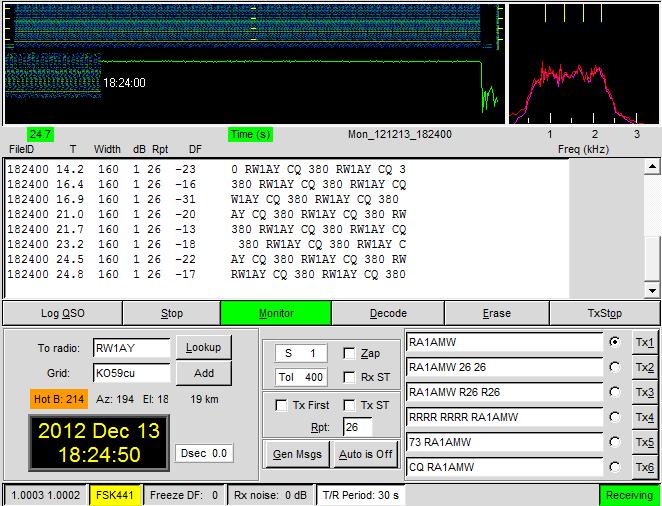This screenshot has width=662, height=506.
Task: Click the Freeze DF status entry
Action: click(184, 495)
